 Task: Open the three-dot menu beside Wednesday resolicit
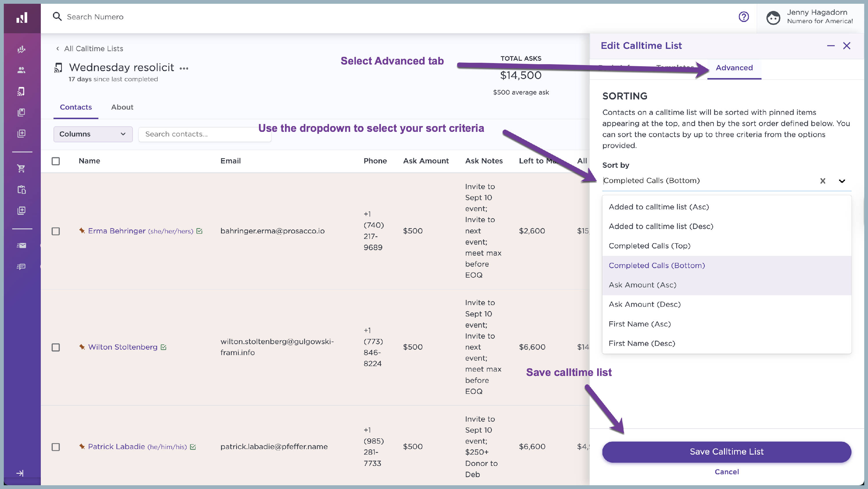coord(184,68)
